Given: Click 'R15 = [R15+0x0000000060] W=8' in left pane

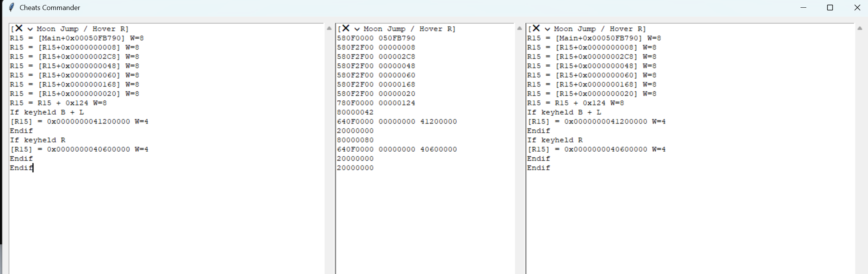Looking at the screenshot, I should (x=74, y=75).
